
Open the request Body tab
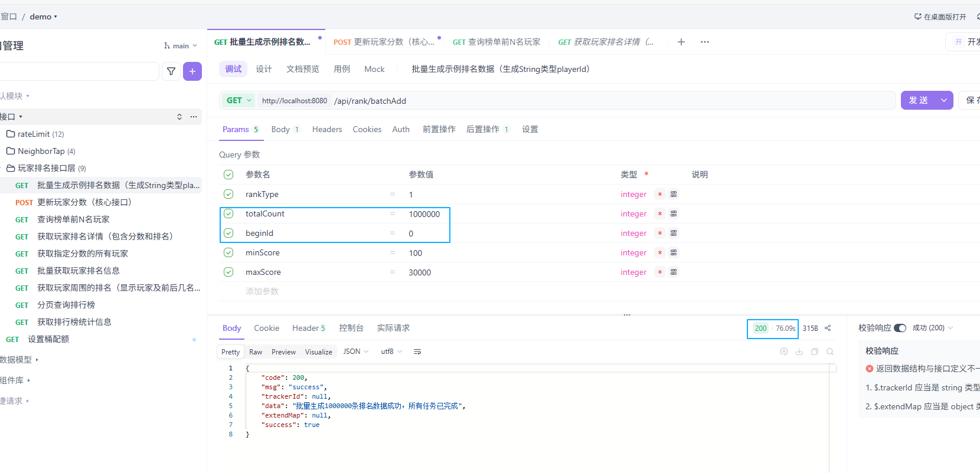click(x=285, y=129)
